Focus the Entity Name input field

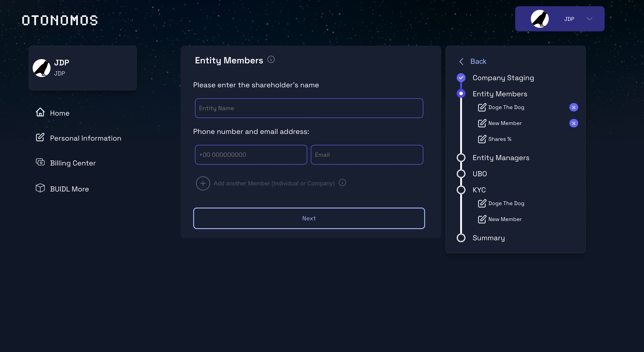coord(309,108)
